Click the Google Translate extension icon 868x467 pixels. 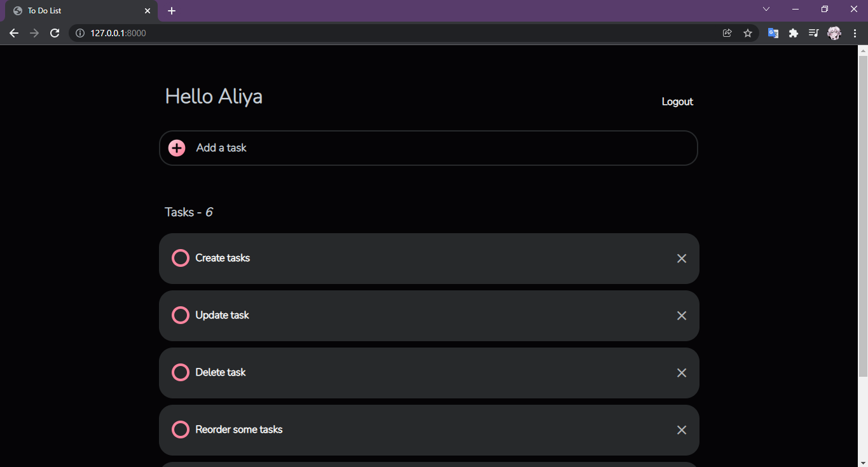pos(773,32)
